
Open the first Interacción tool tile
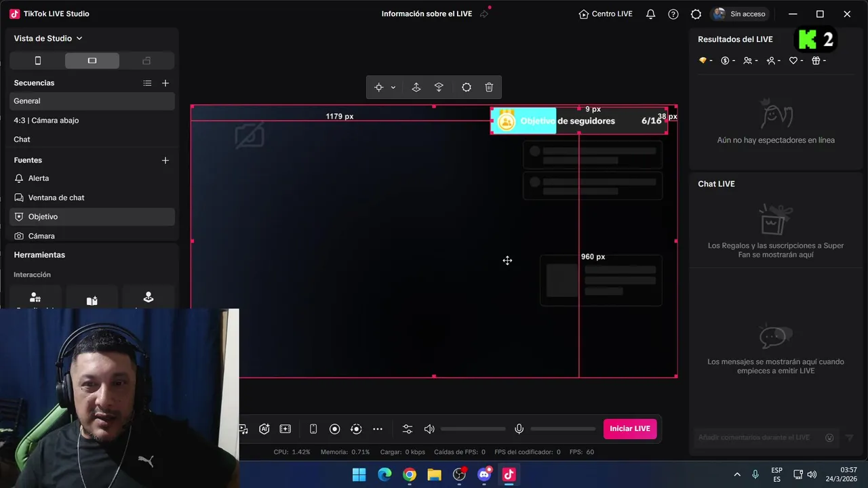(35, 298)
